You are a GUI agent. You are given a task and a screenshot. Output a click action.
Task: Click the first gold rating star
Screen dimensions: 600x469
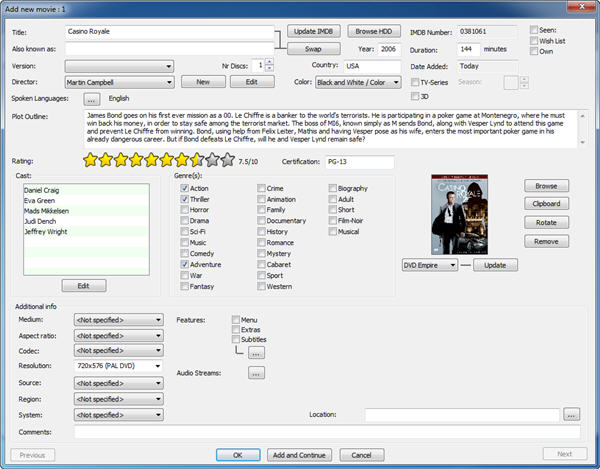point(91,160)
